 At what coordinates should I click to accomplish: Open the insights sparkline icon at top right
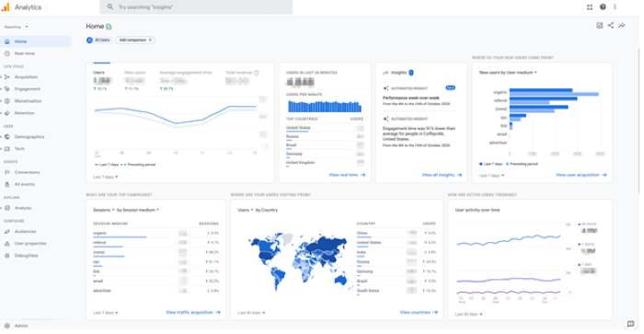click(x=622, y=26)
